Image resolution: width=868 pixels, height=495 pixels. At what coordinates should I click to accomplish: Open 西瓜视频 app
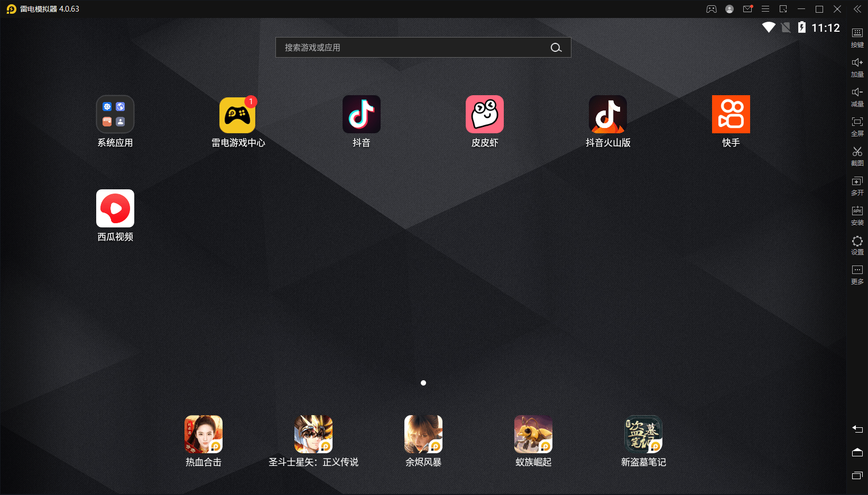click(x=115, y=208)
